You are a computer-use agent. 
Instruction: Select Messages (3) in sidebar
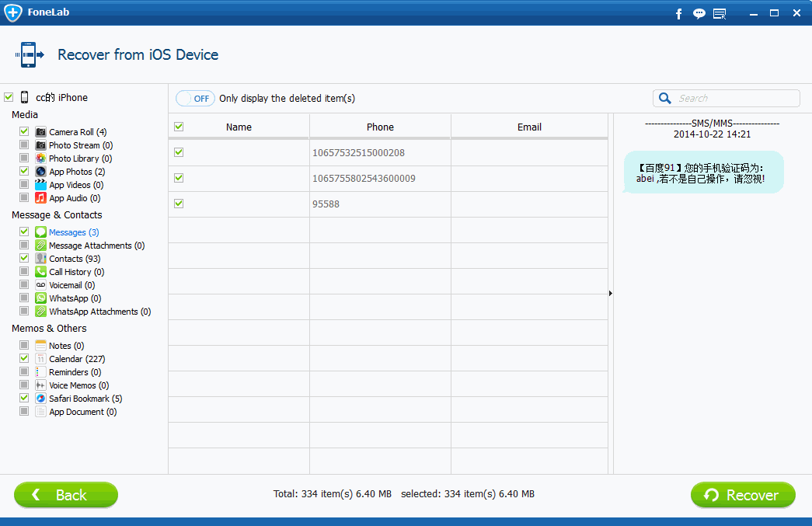coord(73,232)
